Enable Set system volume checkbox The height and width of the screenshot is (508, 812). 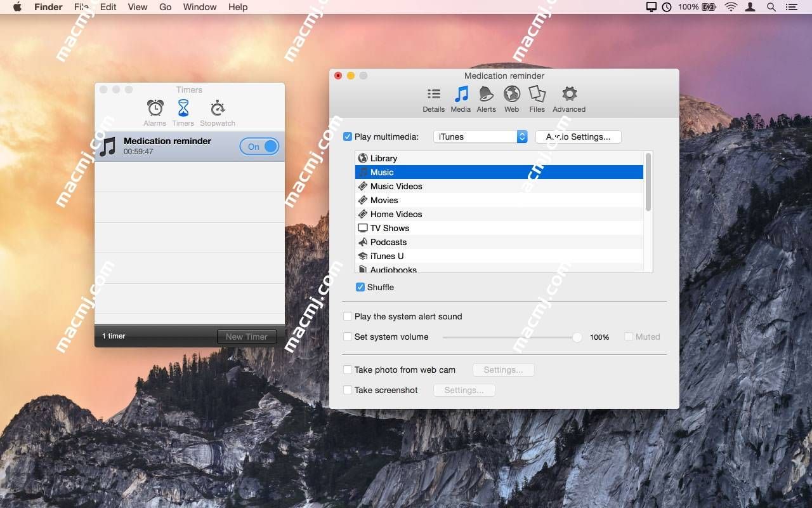(x=348, y=337)
